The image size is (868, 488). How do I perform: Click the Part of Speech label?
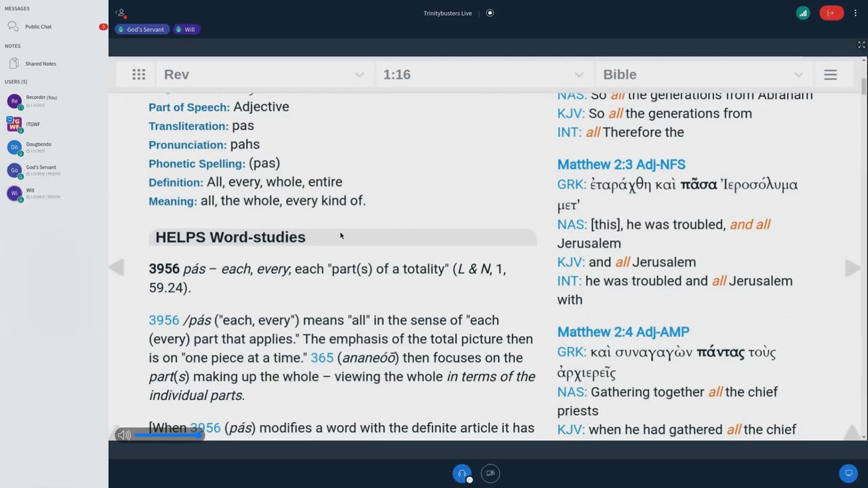[189, 107]
